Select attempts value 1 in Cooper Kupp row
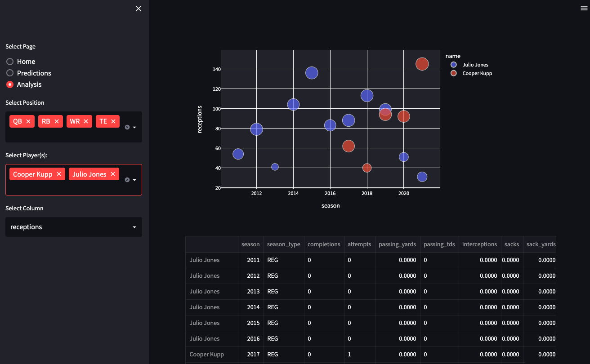The width and height of the screenshot is (590, 364). [359, 354]
